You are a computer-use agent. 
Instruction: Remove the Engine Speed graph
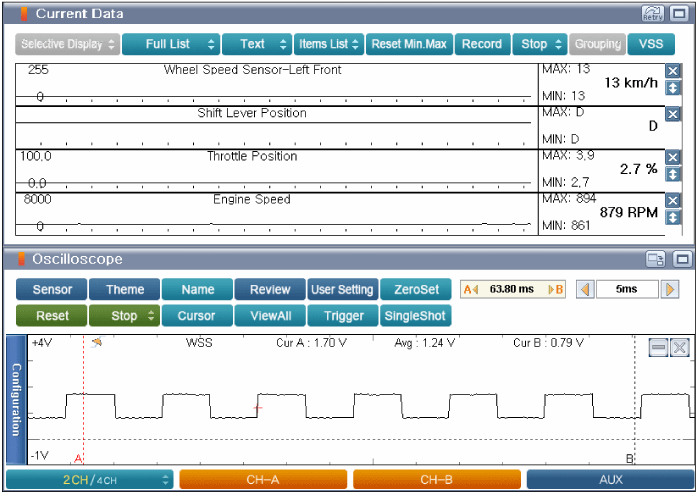[673, 201]
